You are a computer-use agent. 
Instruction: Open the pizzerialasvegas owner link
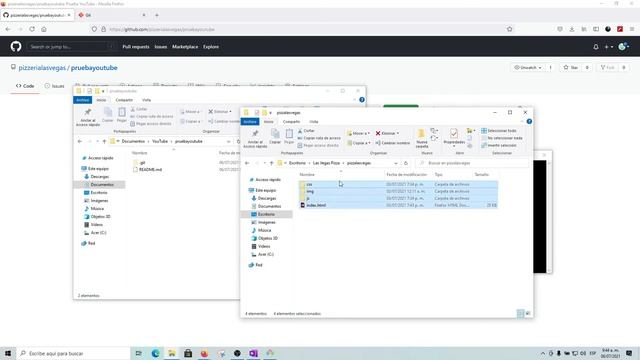click(x=42, y=68)
